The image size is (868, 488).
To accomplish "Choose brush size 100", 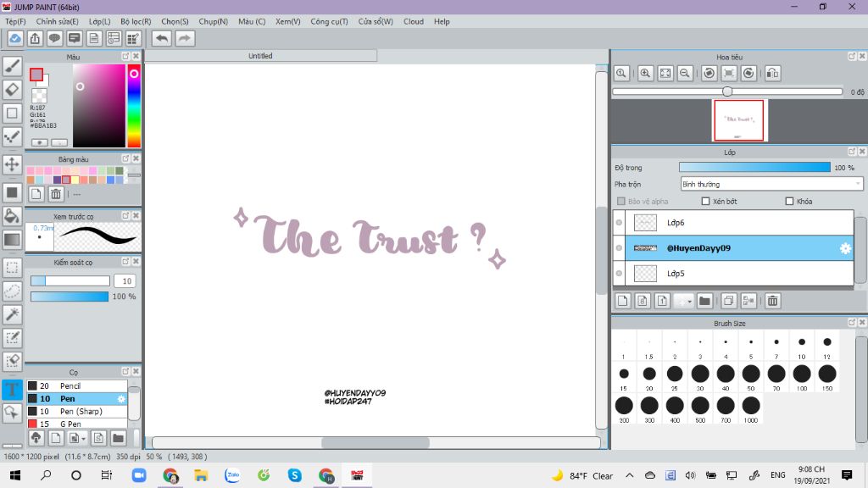I will pos(802,379).
